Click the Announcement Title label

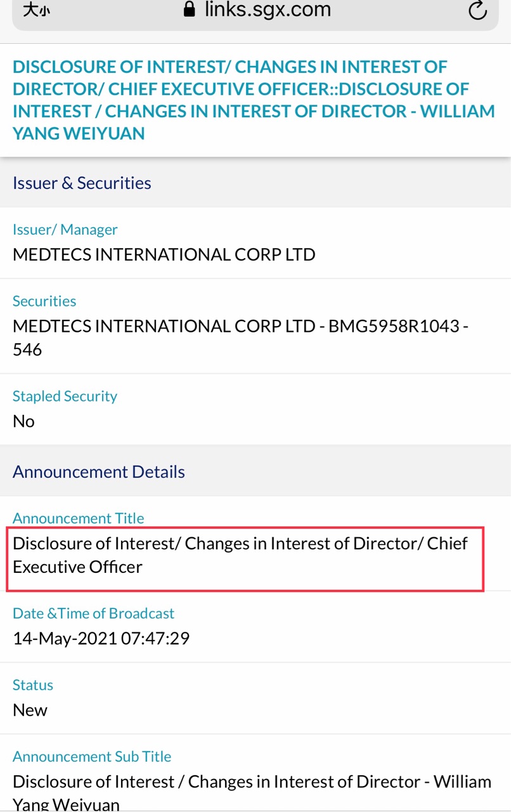pos(78,519)
